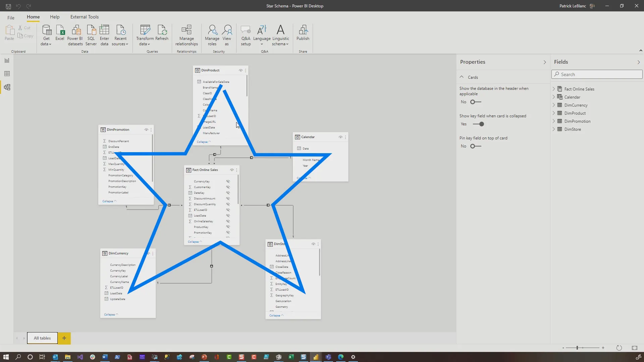Viewport: 644px width, 362px height.
Task: Toggle show database in header
Action: point(476,102)
